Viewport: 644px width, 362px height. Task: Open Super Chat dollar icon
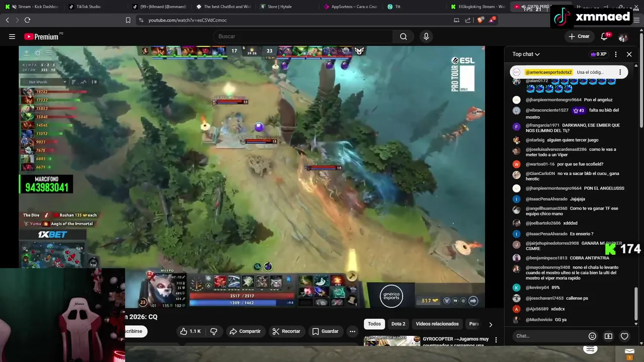tap(608, 336)
